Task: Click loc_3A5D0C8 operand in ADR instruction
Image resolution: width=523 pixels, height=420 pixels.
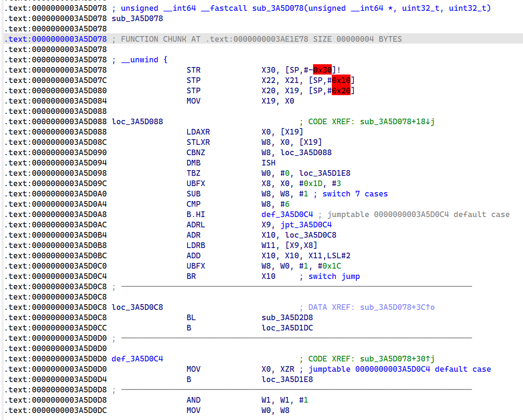Action: pyautogui.click(x=310, y=235)
